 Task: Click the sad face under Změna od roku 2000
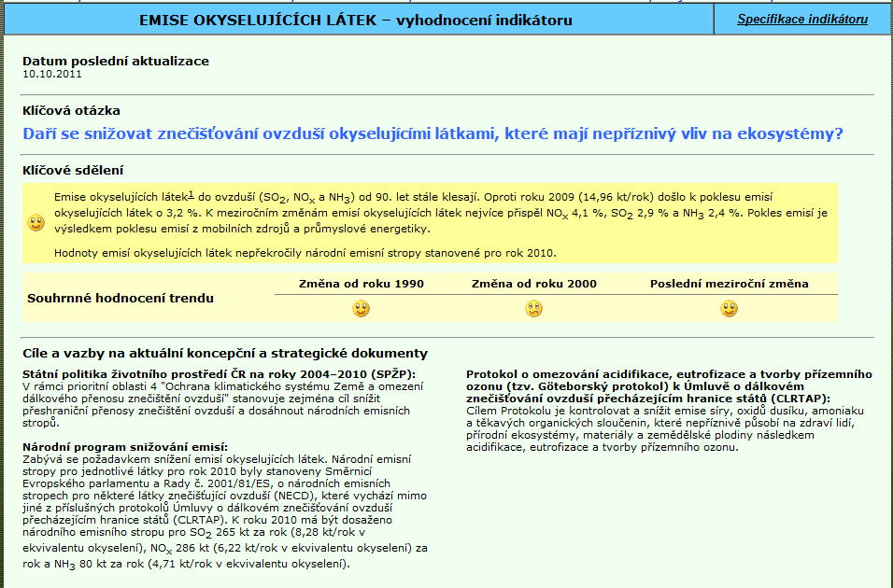(x=533, y=309)
